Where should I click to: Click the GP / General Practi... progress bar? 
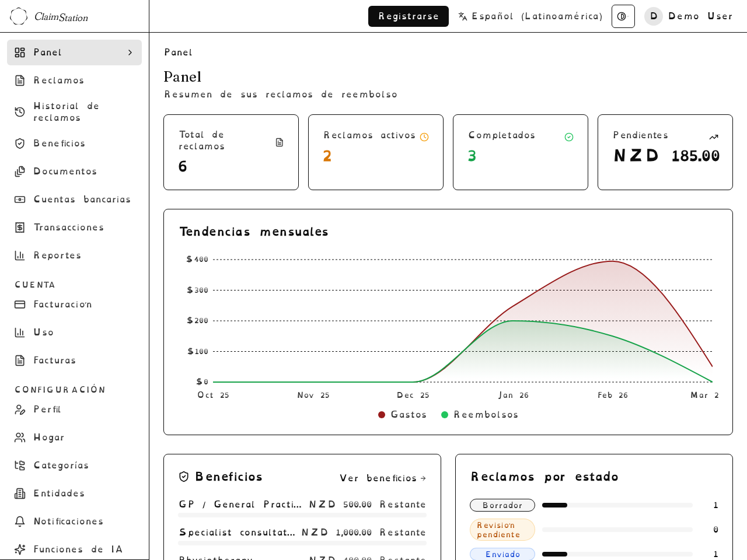pos(302,516)
